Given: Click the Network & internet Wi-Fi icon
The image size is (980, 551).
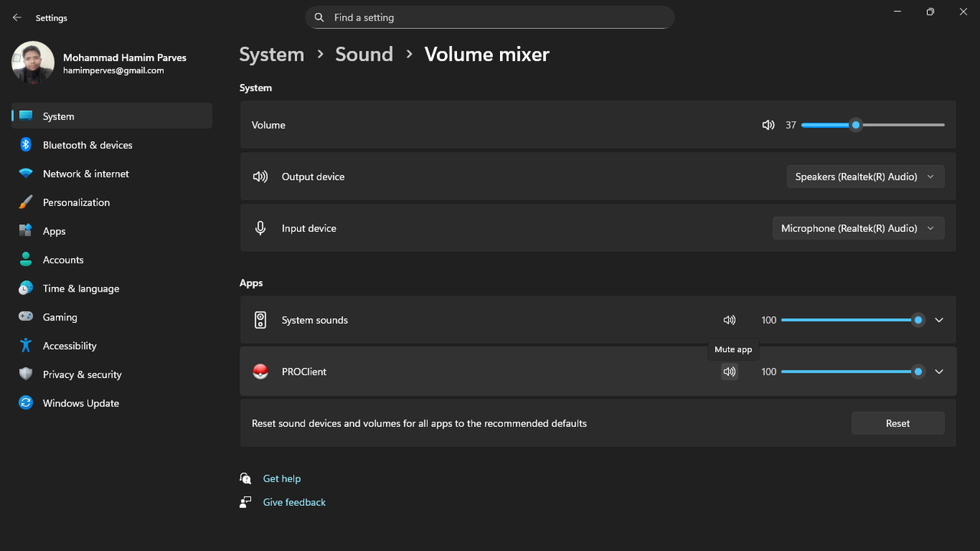Looking at the screenshot, I should [26, 174].
